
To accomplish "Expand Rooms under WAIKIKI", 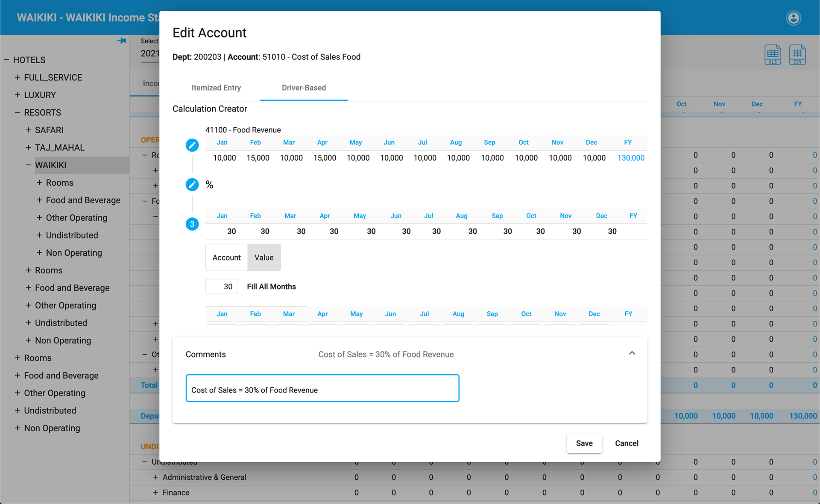I will (x=39, y=182).
